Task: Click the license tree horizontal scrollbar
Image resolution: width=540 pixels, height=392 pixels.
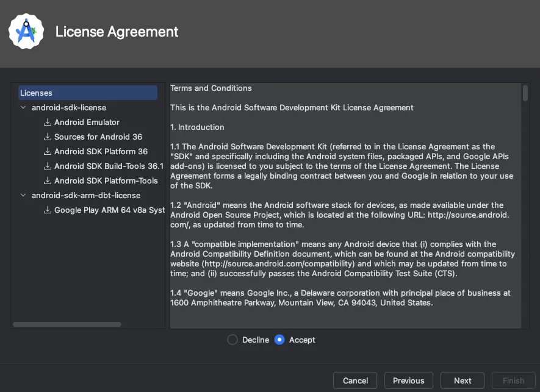Action: coord(67,324)
